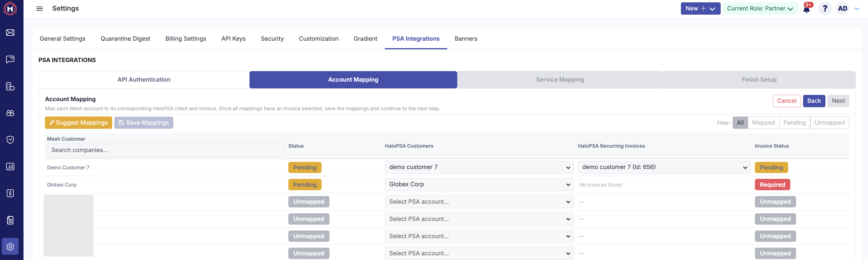Viewport: 868px width, 260px height.
Task: Click the Back button
Action: (814, 101)
